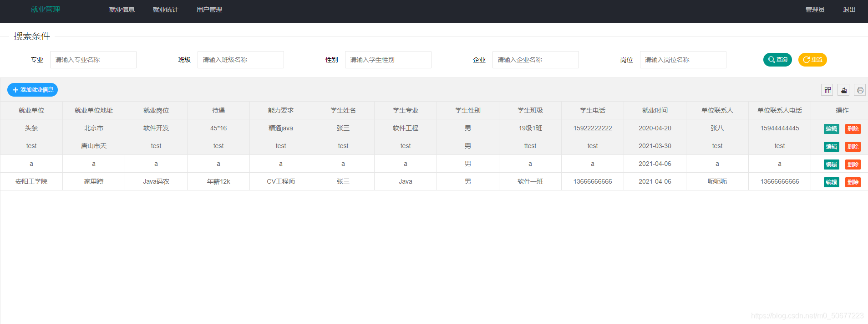Select the 呃呃呃 contact cell
The width and height of the screenshot is (868, 324).
click(717, 181)
